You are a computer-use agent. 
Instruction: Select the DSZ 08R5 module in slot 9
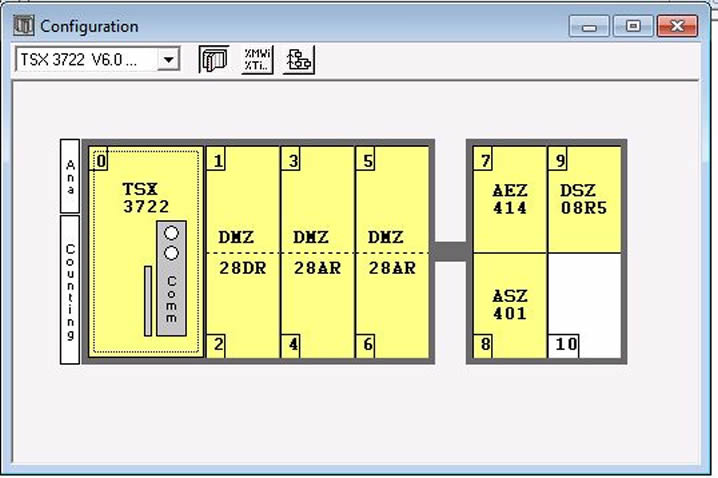pos(585,200)
